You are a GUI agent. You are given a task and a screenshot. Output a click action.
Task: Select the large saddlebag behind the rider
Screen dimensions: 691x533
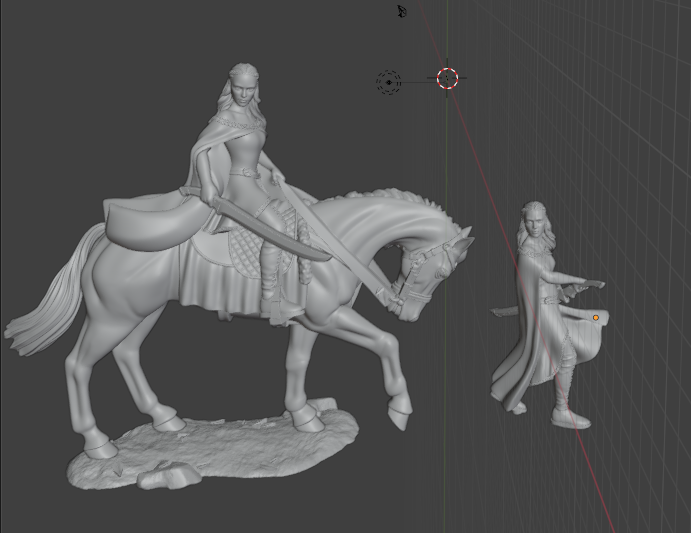[x=150, y=222]
